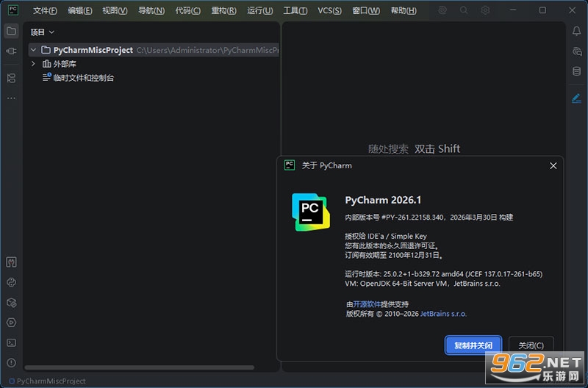The image size is (588, 388).
Task: Click the 您有此版本的永久回退许可证 text
Action: (392, 246)
